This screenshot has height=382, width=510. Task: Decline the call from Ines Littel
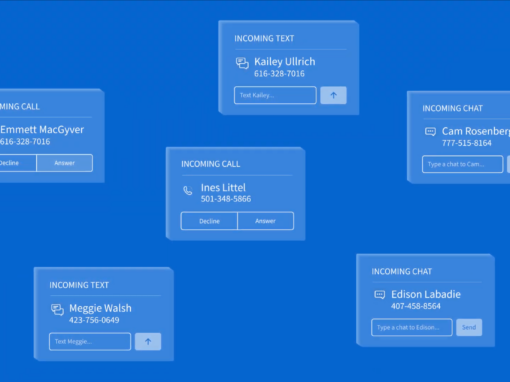(x=209, y=221)
